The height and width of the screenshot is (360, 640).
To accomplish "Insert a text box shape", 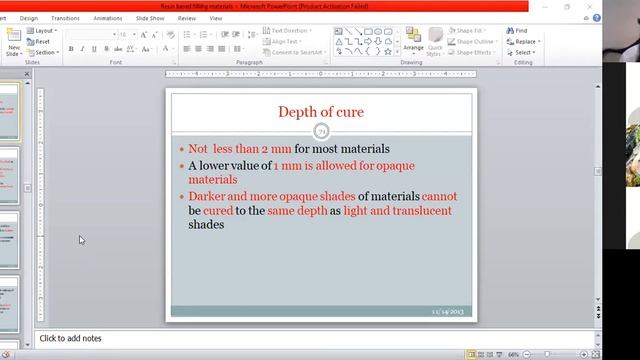I will pyautogui.click(x=338, y=31).
